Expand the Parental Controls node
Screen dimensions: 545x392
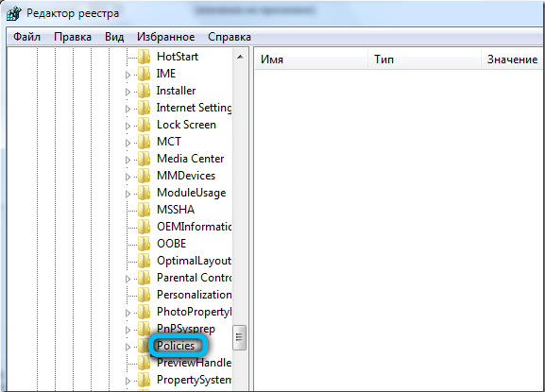pos(128,279)
